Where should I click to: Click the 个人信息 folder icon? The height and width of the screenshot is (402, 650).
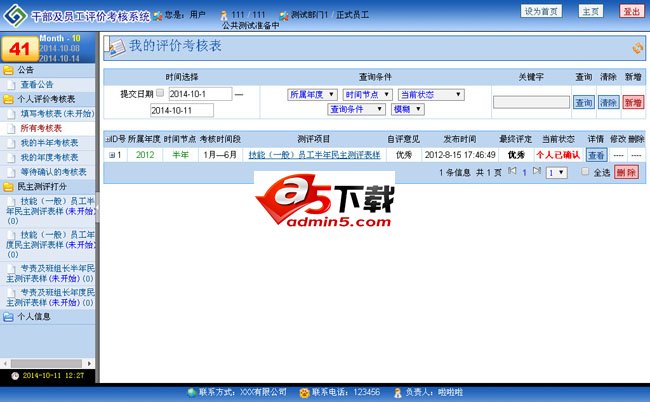pos(8,317)
